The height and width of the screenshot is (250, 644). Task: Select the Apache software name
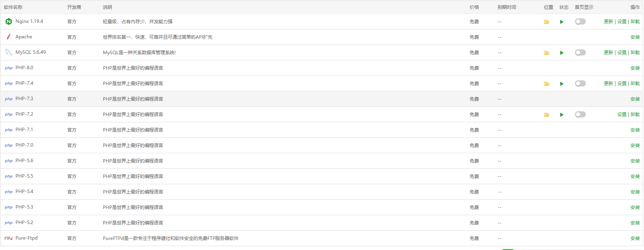point(24,37)
